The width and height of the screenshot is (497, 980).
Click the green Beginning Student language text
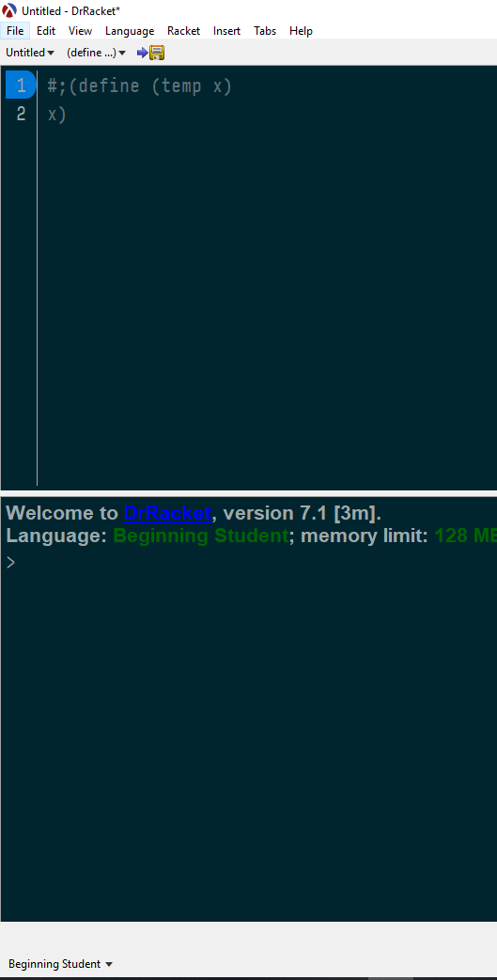click(x=201, y=536)
